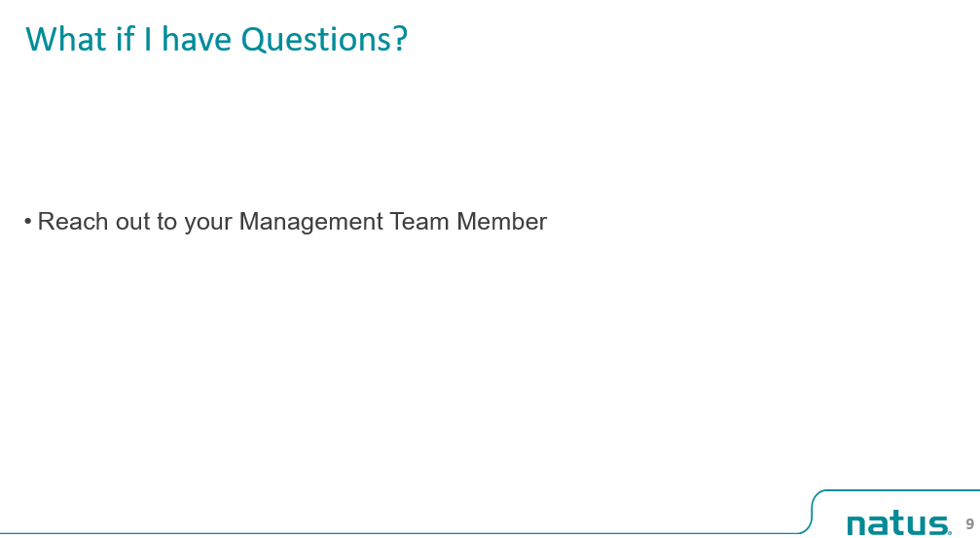Image resolution: width=980 pixels, height=538 pixels.
Task: Click the question mark ending the title
Action: [x=401, y=39]
